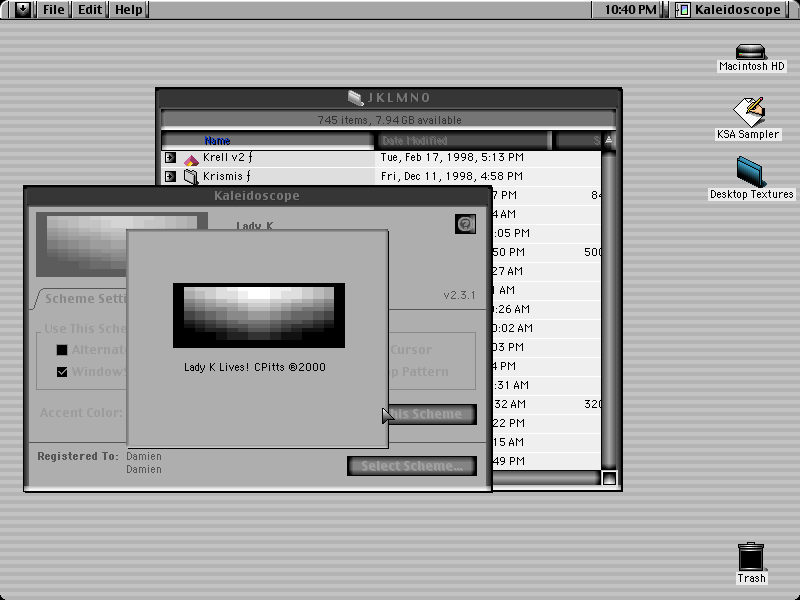Open the Apple menu icon in menu bar
800x600 pixels.
tap(22, 9)
